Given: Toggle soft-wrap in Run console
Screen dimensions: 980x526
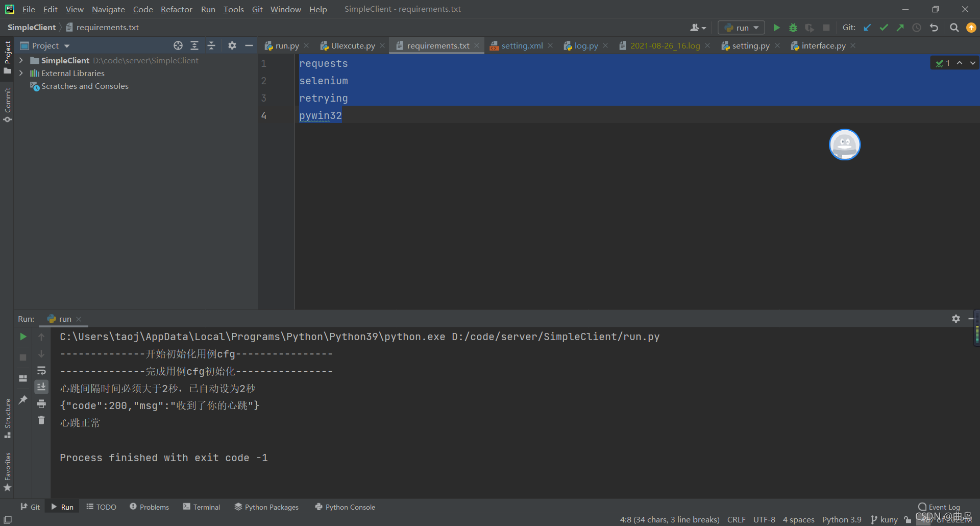Looking at the screenshot, I should coord(41,370).
